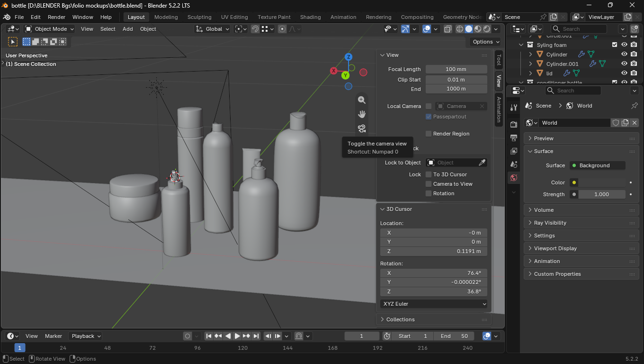The image size is (644, 364).
Task: Open the Object Mode dropdown
Action: [x=50, y=29]
